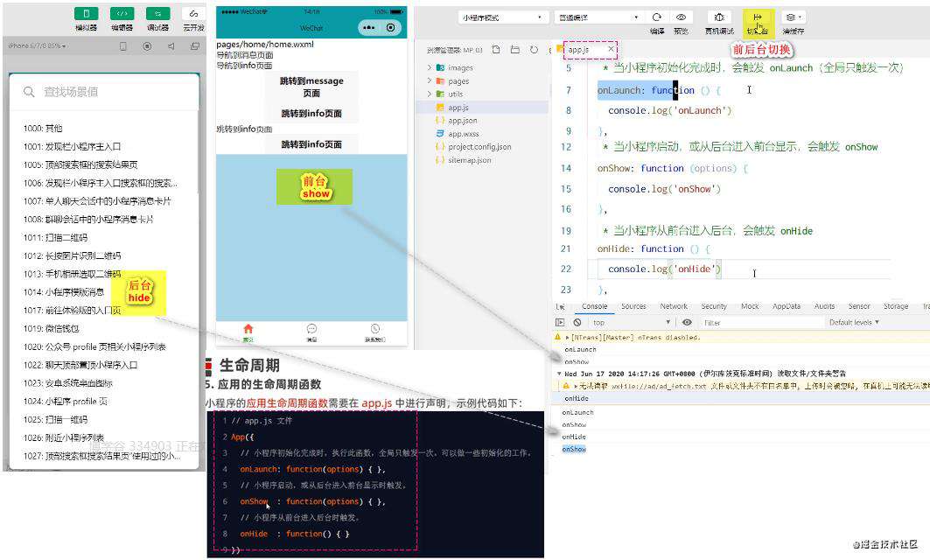Open the Default levels dropdown
Screen dimensions: 930x560
click(854, 322)
